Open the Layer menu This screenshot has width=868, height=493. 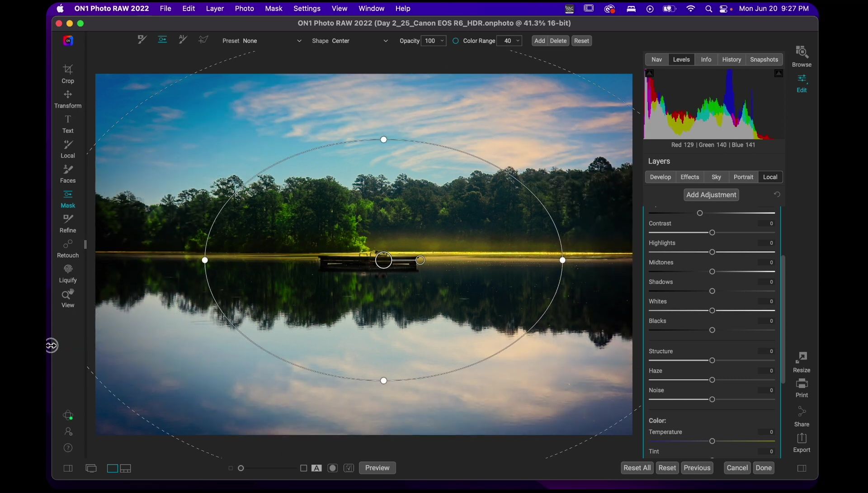point(215,8)
